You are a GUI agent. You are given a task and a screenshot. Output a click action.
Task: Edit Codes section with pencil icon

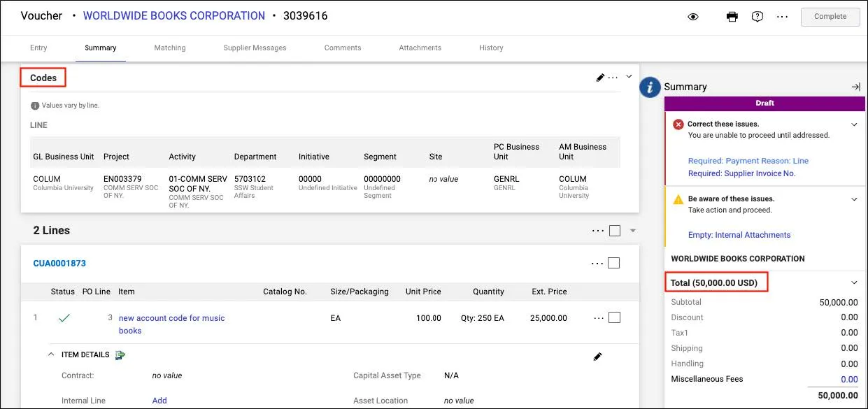(x=600, y=77)
